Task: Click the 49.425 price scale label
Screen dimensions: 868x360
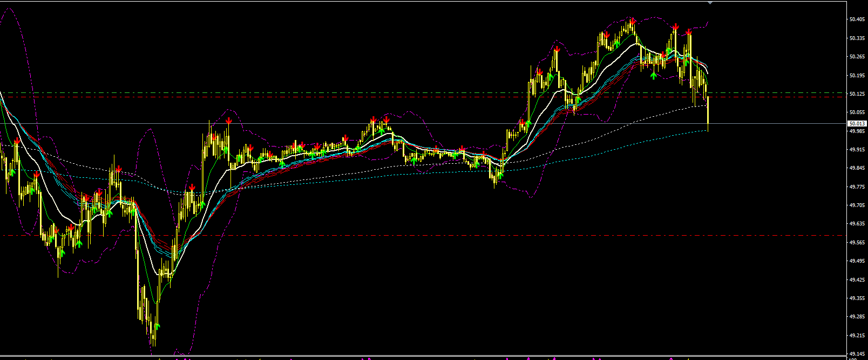Action: point(856,280)
